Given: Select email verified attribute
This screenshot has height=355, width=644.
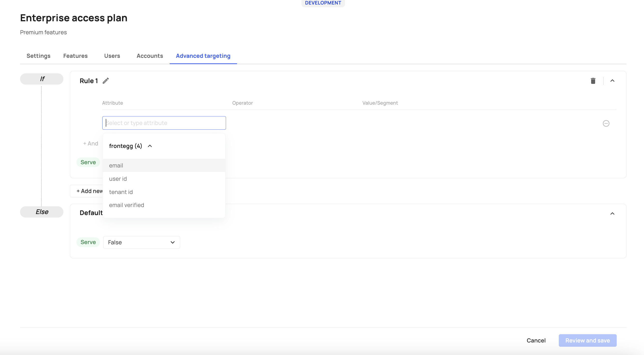Looking at the screenshot, I should [127, 205].
